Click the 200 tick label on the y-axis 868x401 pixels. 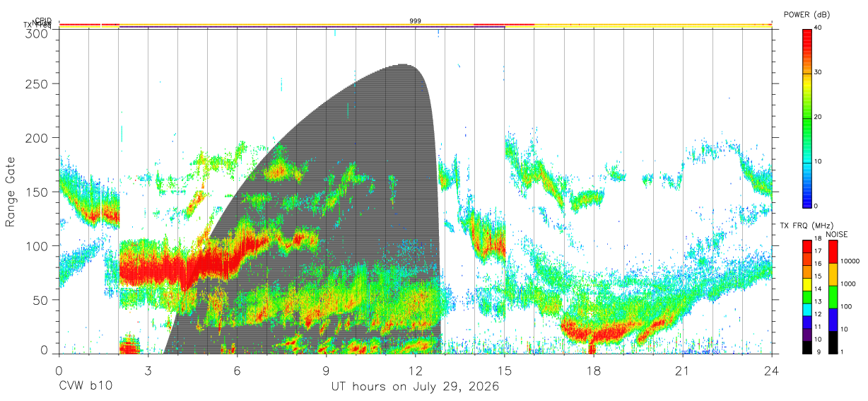click(x=37, y=137)
